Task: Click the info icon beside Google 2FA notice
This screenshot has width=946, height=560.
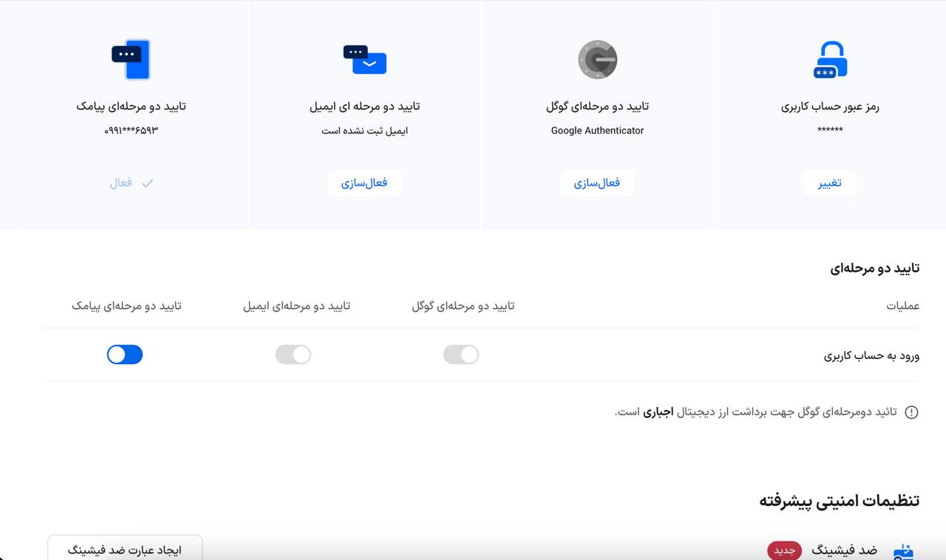Action: click(911, 412)
